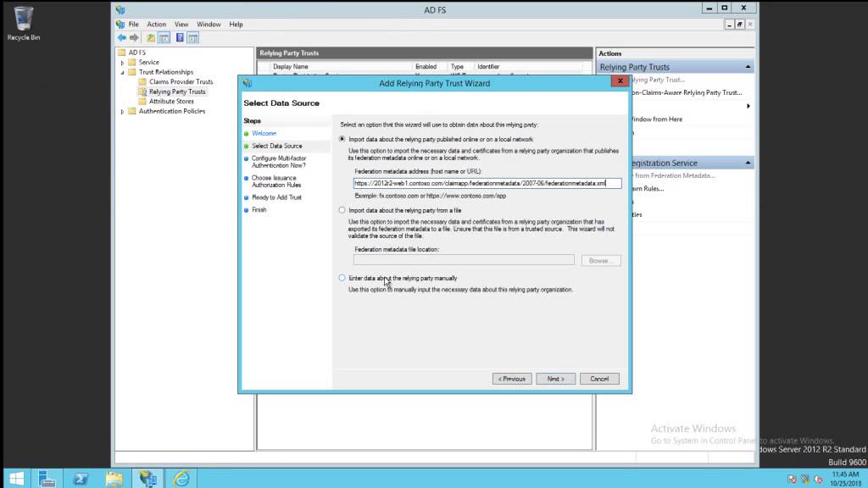Open the Help toolbar icon
The height and width of the screenshot is (488, 868).
pyautogui.click(x=180, y=37)
